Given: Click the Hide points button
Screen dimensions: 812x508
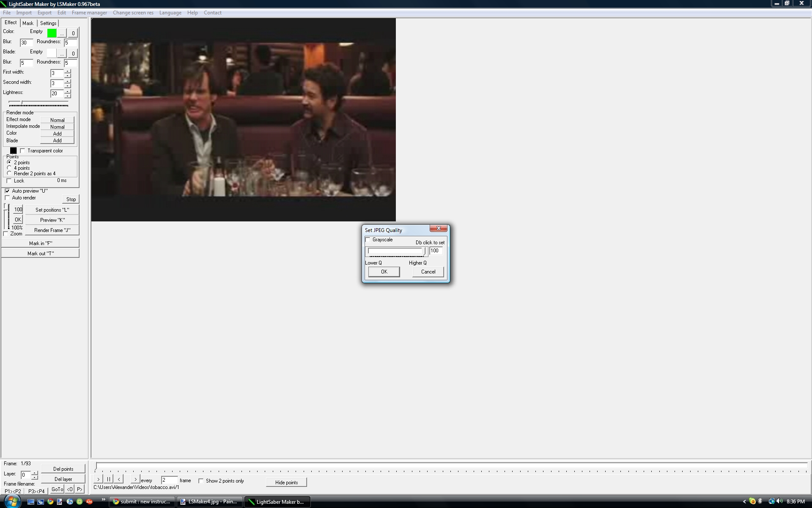Looking at the screenshot, I should 286,483.
